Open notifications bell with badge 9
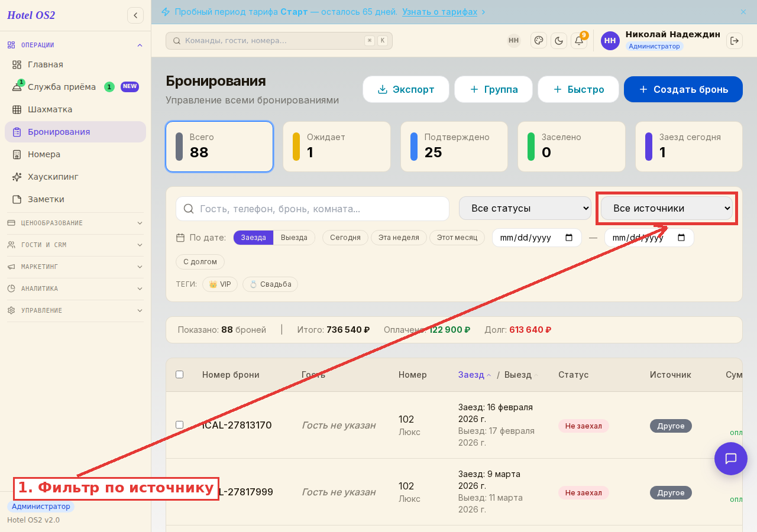Viewport: 757px width, 532px height. (x=579, y=40)
